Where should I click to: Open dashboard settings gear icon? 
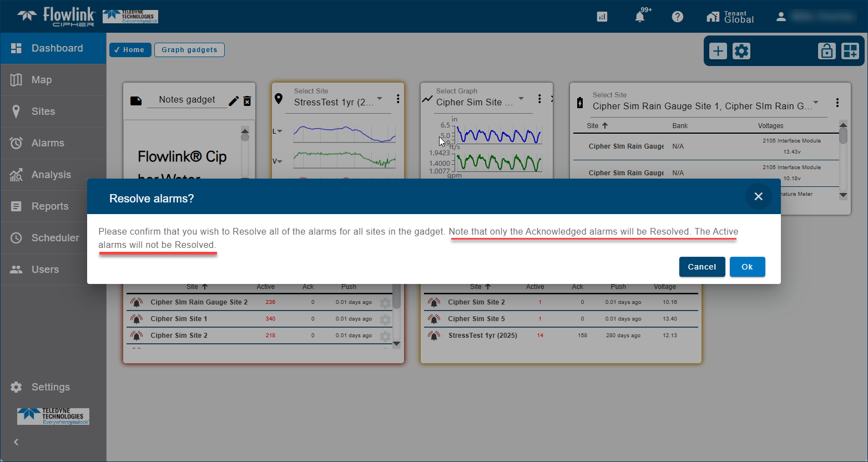[741, 52]
